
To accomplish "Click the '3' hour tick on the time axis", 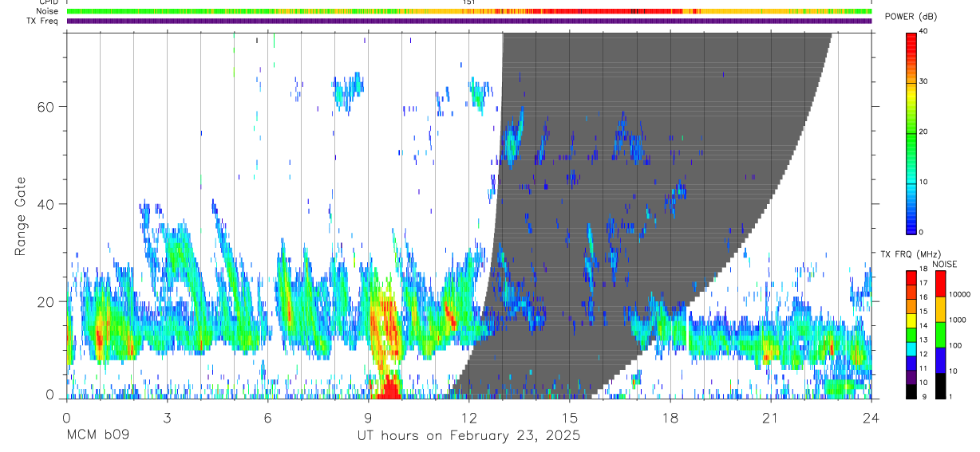I will click(x=167, y=417).
